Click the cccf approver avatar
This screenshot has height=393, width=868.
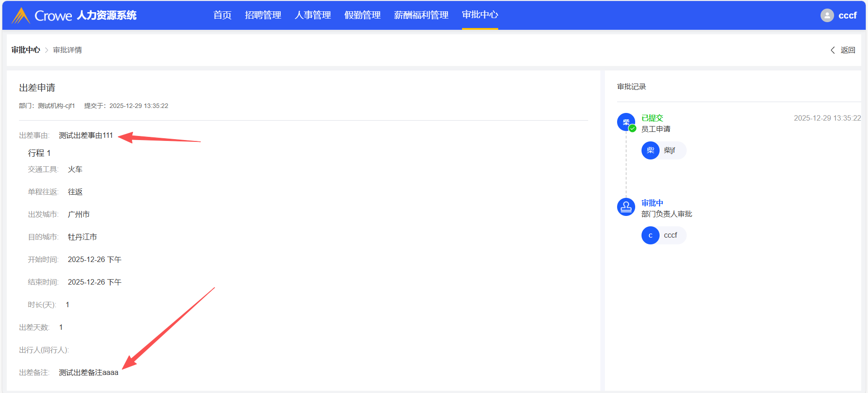(x=651, y=235)
